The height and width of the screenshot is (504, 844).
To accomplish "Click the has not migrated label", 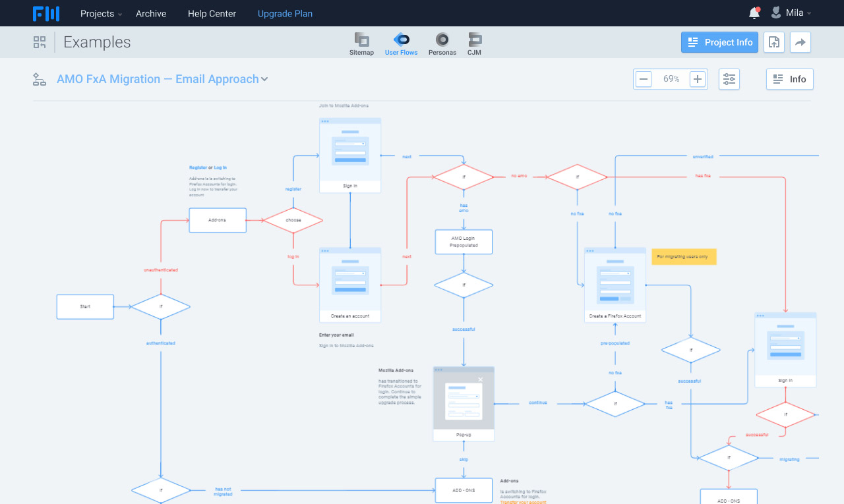I will pyautogui.click(x=223, y=491).
